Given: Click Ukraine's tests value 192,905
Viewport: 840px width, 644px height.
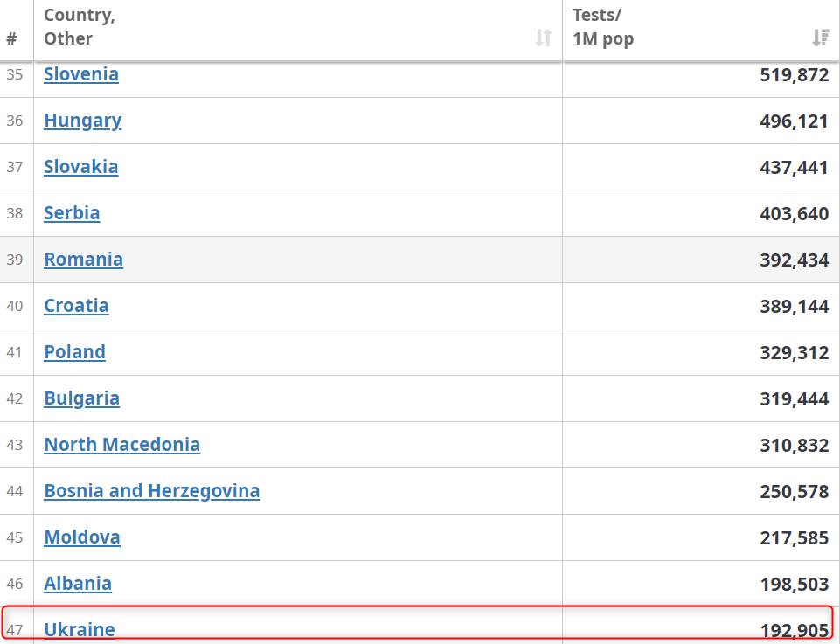Looking at the screenshot, I should (x=794, y=630).
